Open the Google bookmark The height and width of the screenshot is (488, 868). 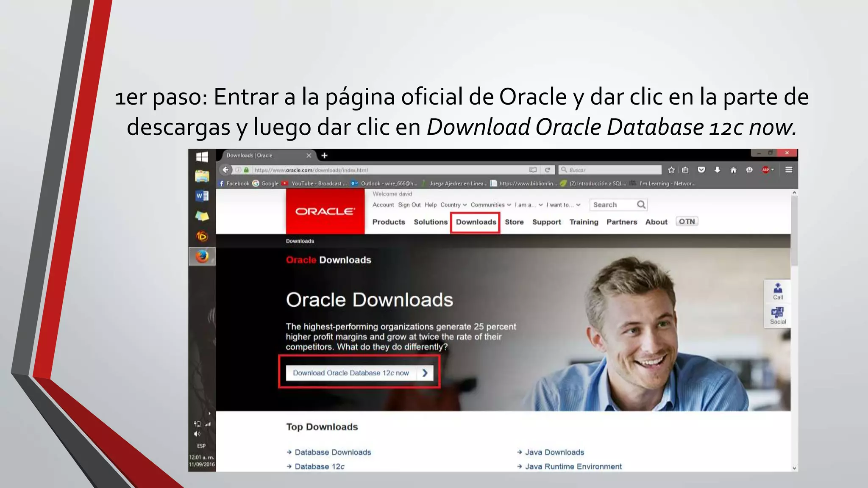266,183
